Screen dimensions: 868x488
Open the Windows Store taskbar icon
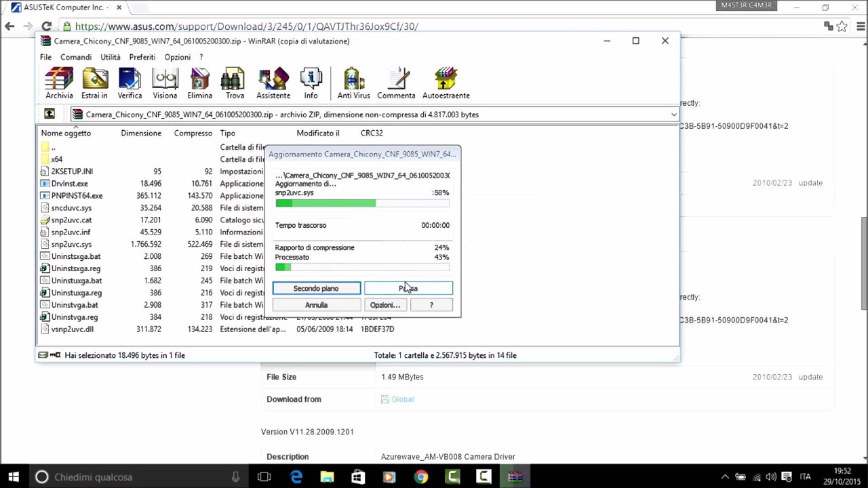point(358,477)
